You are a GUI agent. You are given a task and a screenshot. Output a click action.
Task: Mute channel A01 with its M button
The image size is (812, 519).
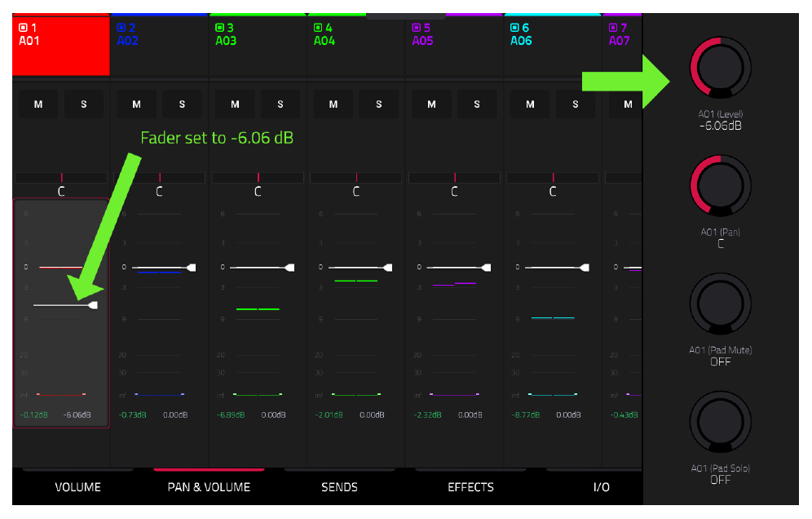pos(38,104)
